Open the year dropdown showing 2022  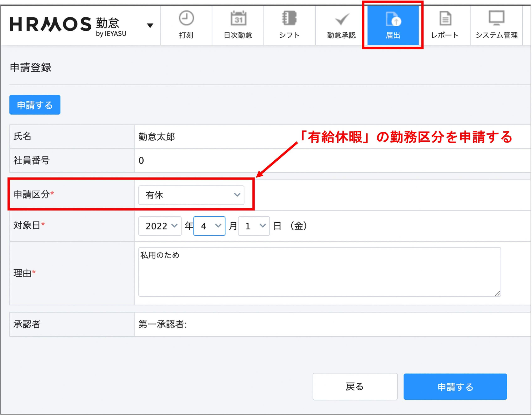pos(160,226)
